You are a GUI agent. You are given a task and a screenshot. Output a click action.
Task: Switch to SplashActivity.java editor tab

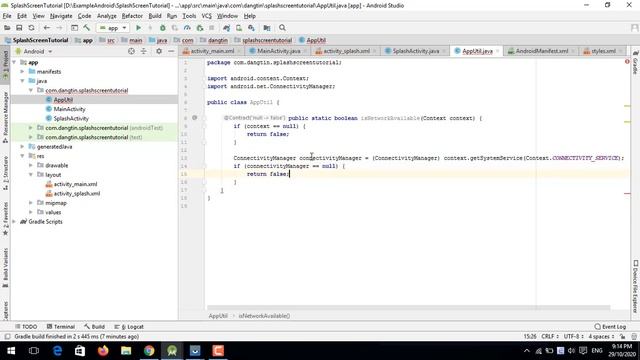[416, 51]
